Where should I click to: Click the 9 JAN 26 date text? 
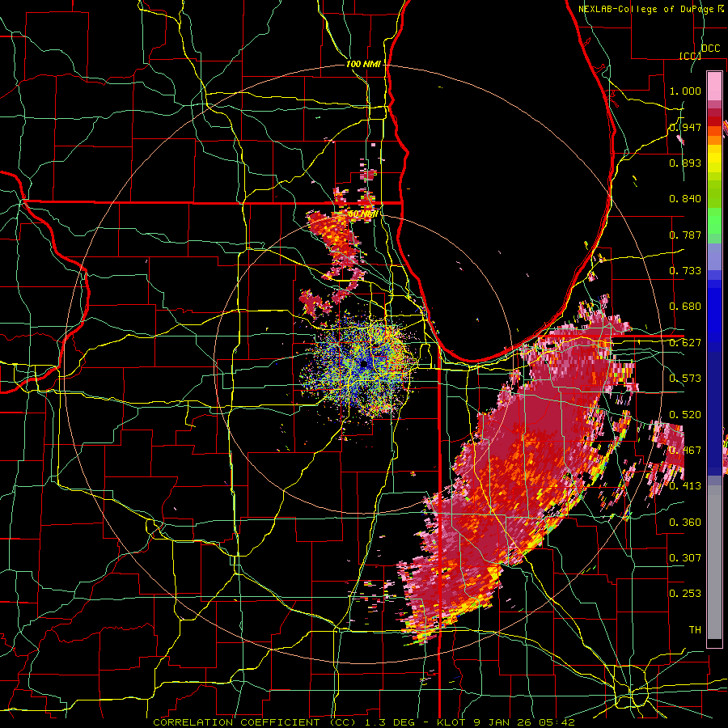coord(504,722)
